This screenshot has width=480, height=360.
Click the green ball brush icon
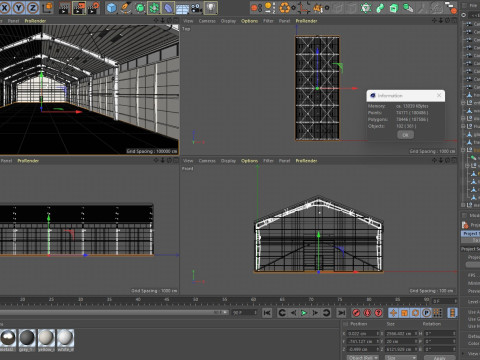[408, 8]
